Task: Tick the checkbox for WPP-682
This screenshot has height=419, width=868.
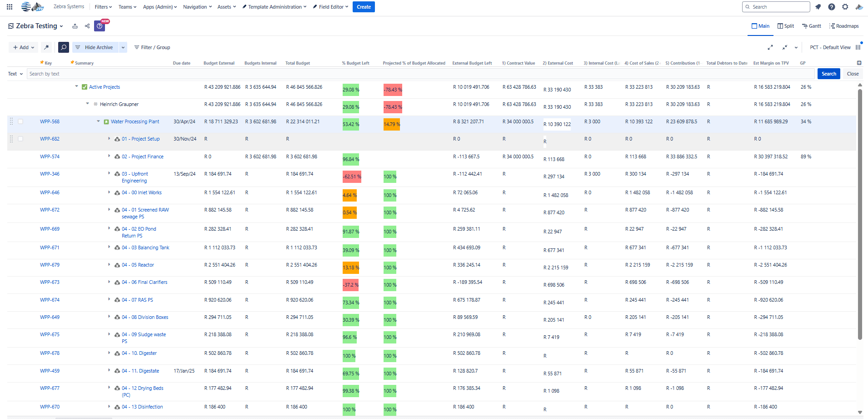Action: pyautogui.click(x=20, y=139)
